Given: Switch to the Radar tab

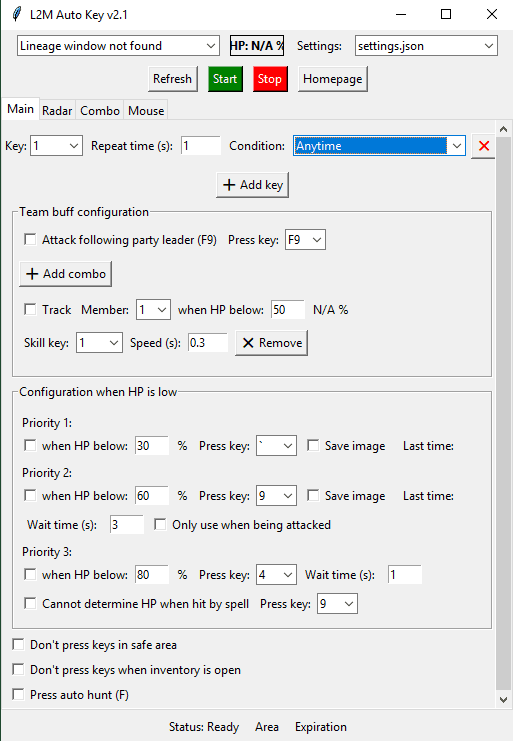Looking at the screenshot, I should point(57,111).
